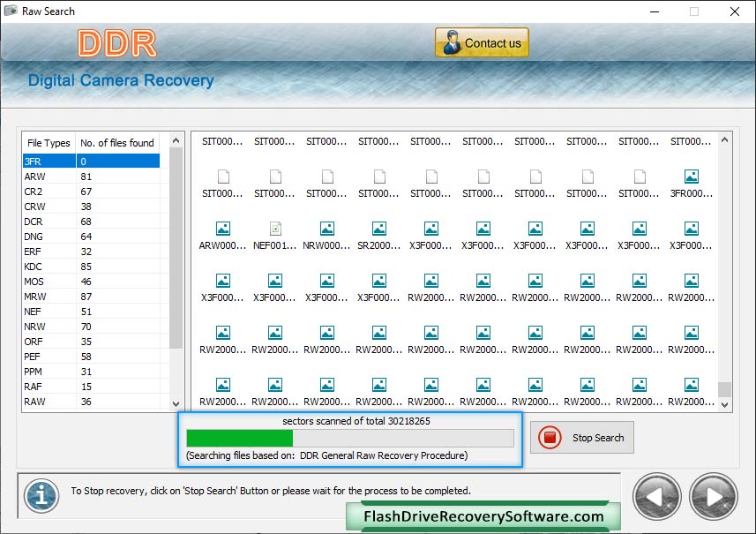Select the CR2 file type row
756x534 pixels.
pos(91,192)
